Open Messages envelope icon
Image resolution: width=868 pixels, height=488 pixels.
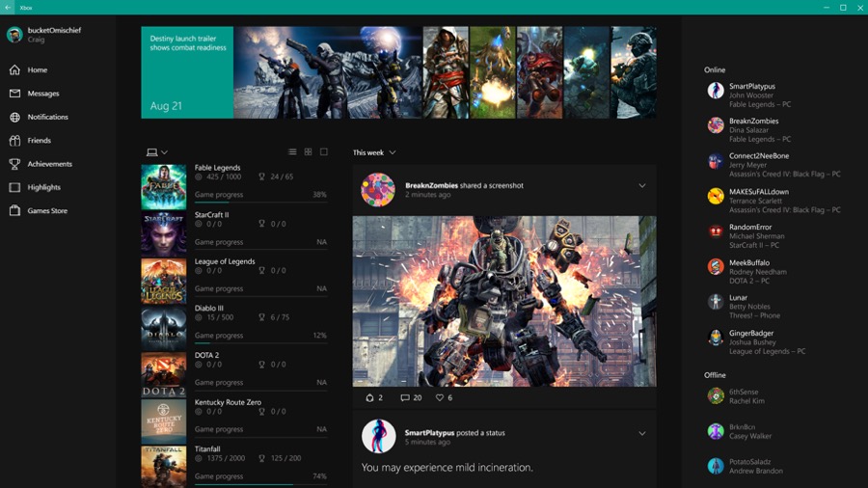coord(14,94)
